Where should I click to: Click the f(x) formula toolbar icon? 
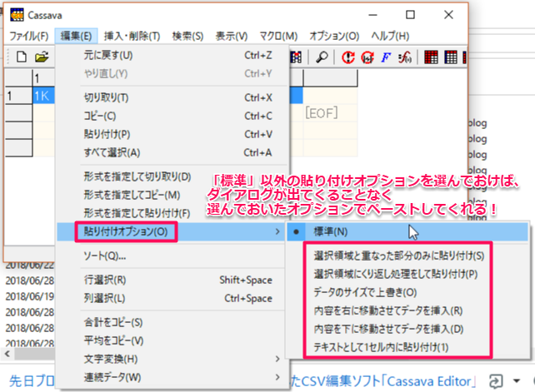[405, 57]
